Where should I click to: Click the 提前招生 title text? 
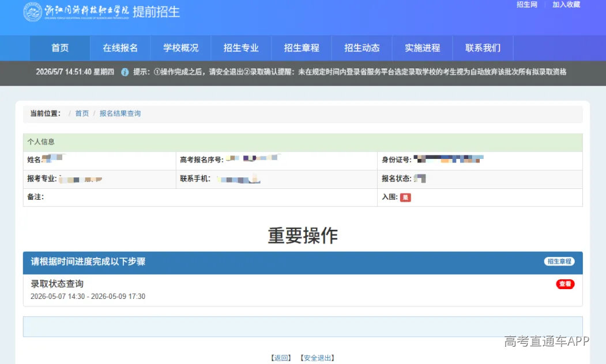[x=156, y=12]
